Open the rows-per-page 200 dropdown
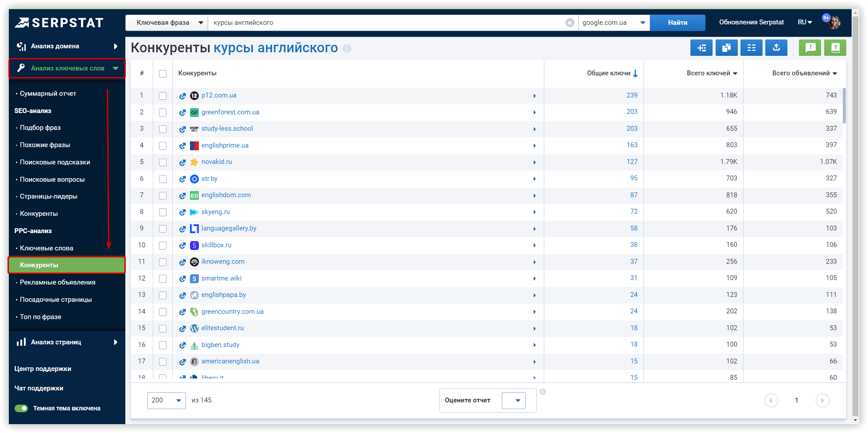This screenshot has width=868, height=433. pyautogui.click(x=167, y=400)
